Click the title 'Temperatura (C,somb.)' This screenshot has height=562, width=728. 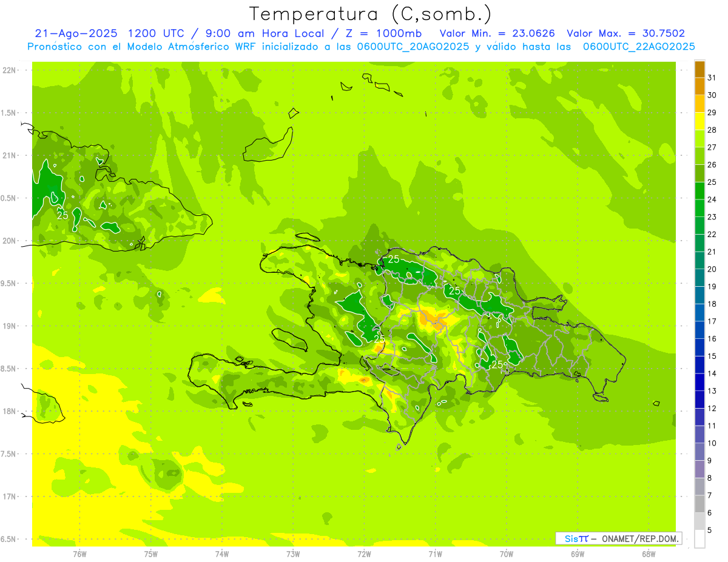371,14
